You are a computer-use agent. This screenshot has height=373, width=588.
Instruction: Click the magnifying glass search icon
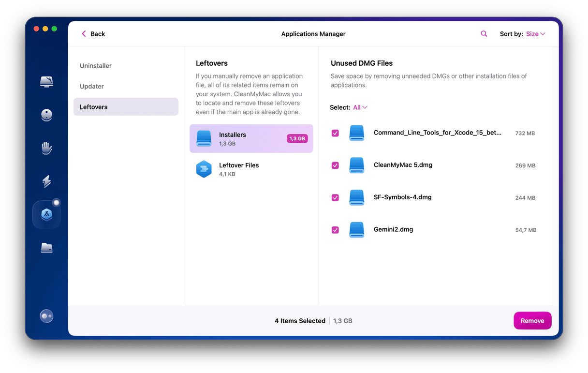coord(484,34)
